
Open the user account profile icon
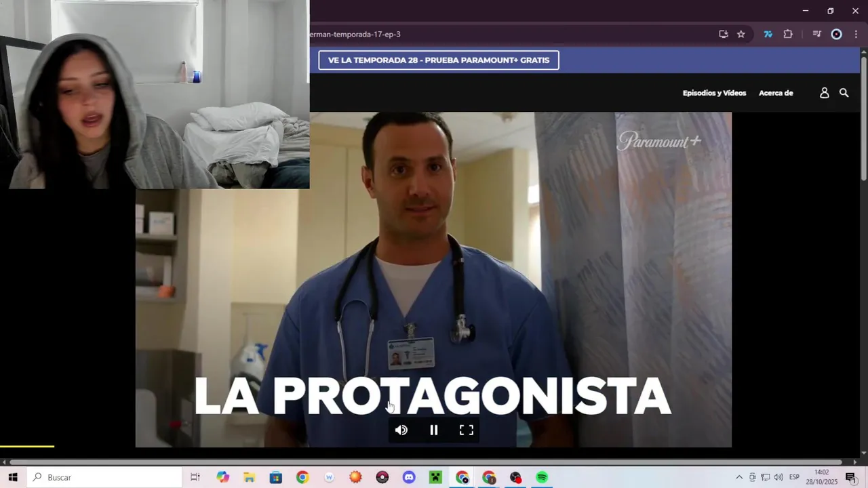825,93
